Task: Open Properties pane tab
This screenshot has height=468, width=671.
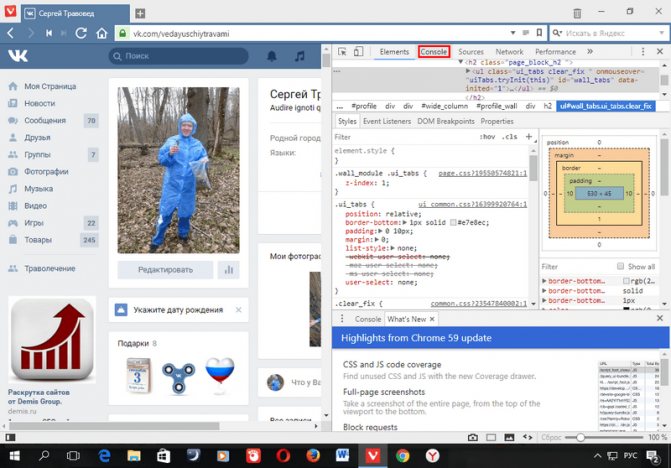Action: pos(497,121)
